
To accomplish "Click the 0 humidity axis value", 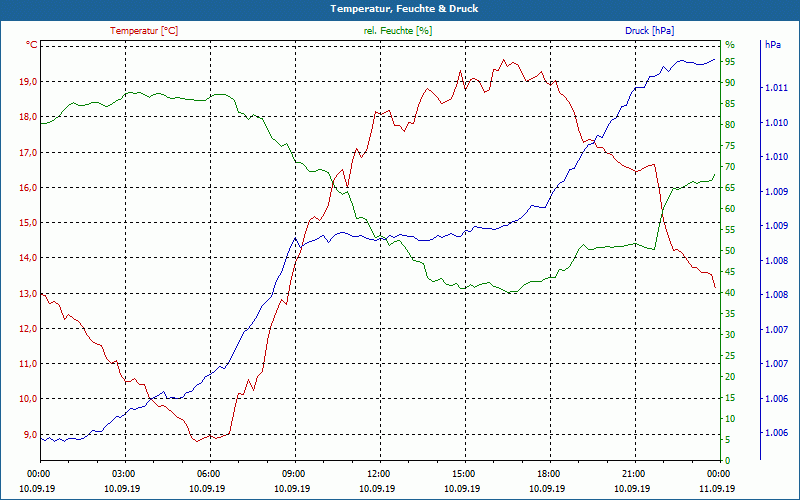I will [728, 461].
